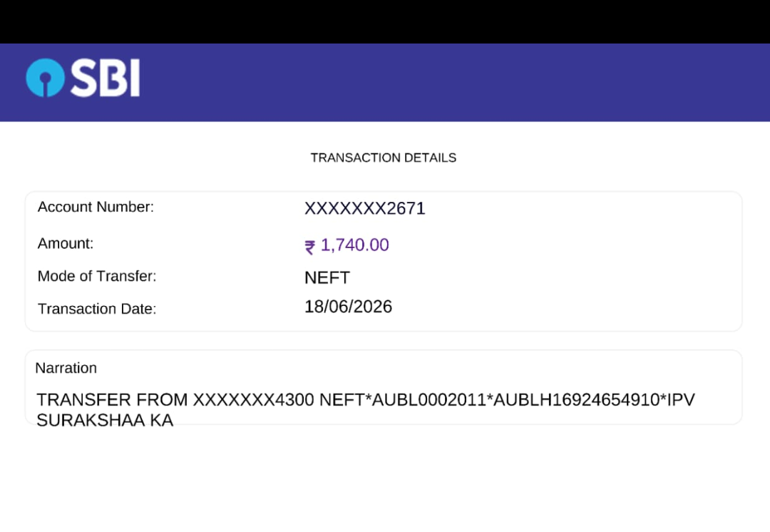The height and width of the screenshot is (532, 770).
Task: Click the Mode of Transfer label
Action: tap(97, 276)
